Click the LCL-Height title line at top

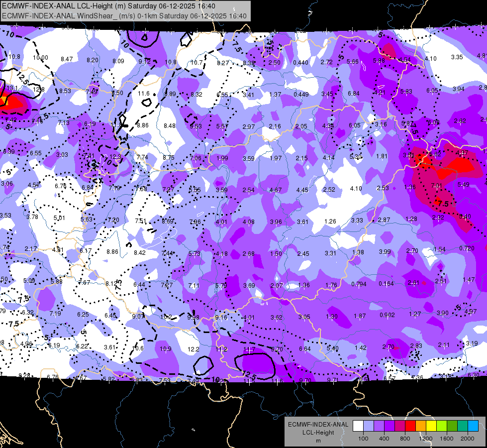click(109, 6)
